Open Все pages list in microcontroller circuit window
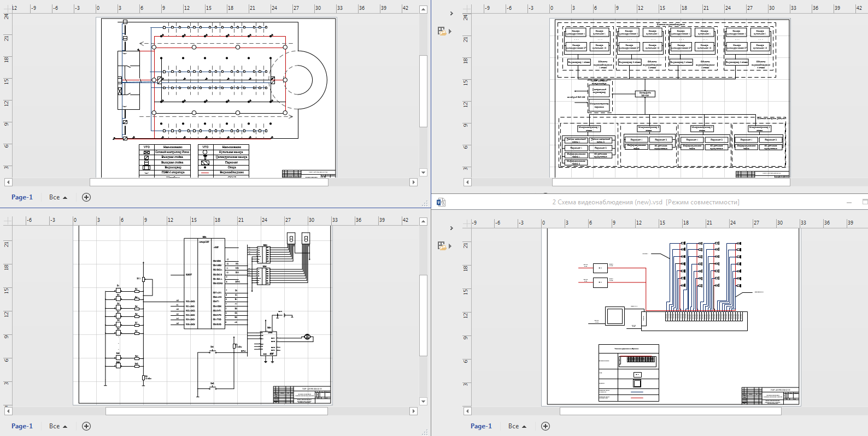The width and height of the screenshot is (868, 436). (x=58, y=426)
